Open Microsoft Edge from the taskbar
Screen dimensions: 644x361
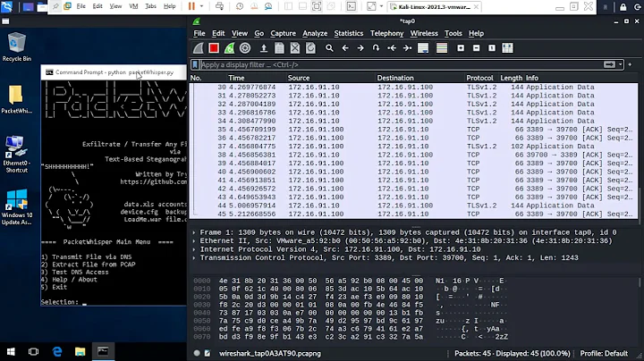(x=57, y=351)
